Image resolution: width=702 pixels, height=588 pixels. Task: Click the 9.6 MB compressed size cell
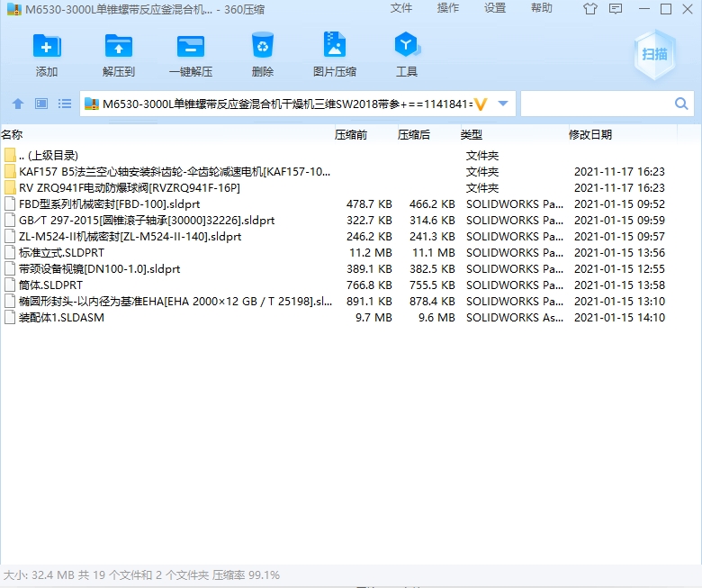tap(436, 318)
